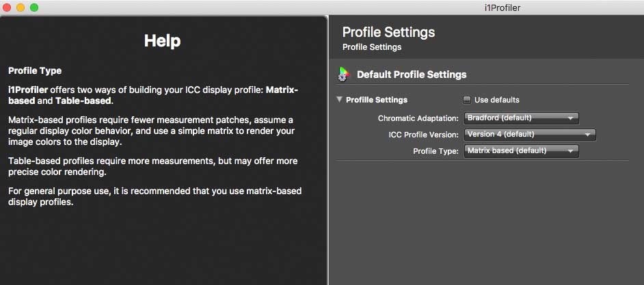
Task: Click the paragraph starting 'For general purpose use'
Action: pos(155,197)
